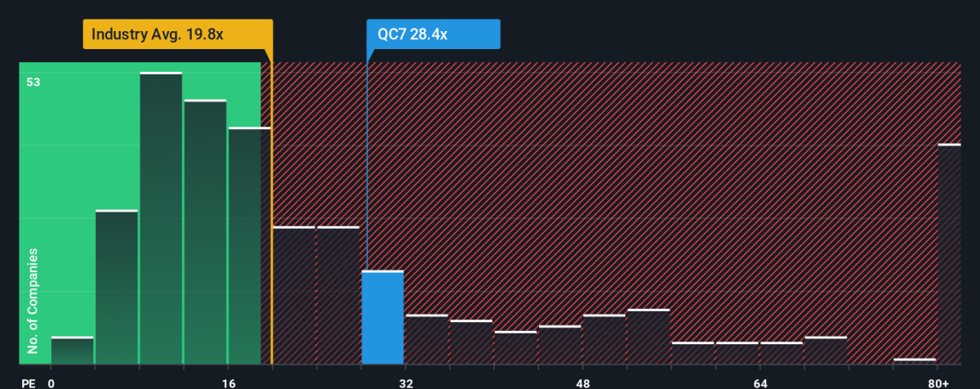Select the highlighted blue QC7 bar
This screenshot has height=389, width=980.
(383, 317)
